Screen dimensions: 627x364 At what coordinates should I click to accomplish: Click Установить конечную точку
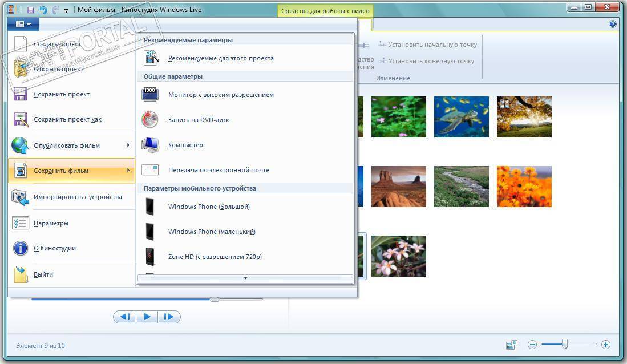coord(427,61)
